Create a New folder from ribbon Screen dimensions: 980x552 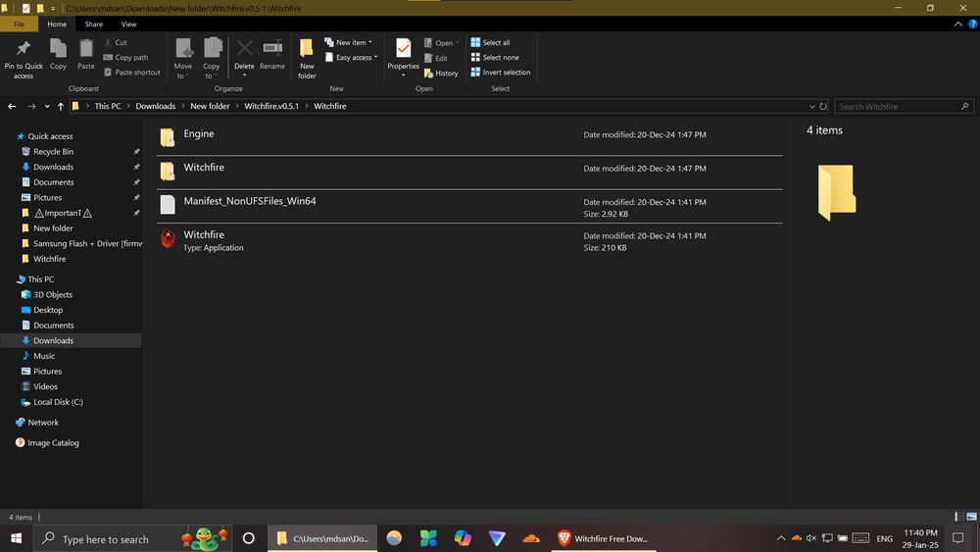pyautogui.click(x=307, y=59)
